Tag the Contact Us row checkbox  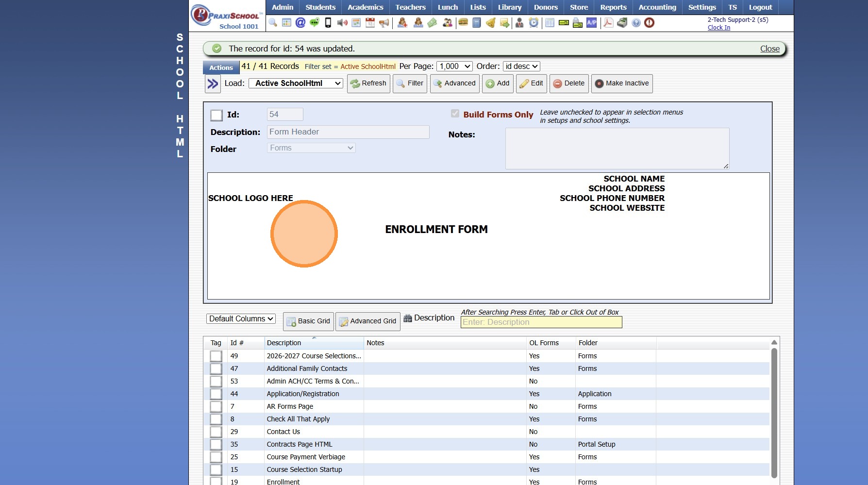pos(216,432)
